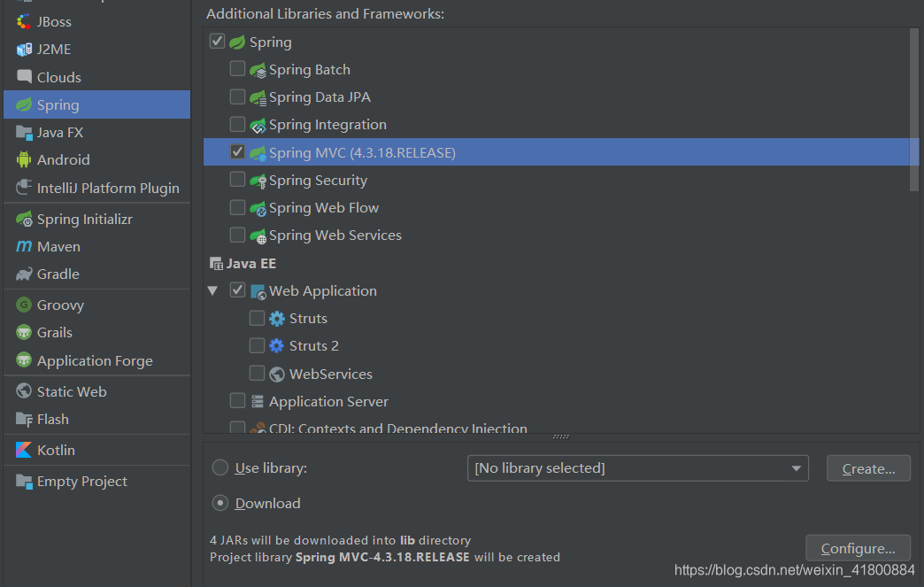
Task: Select the Java FX category
Action: [24, 131]
